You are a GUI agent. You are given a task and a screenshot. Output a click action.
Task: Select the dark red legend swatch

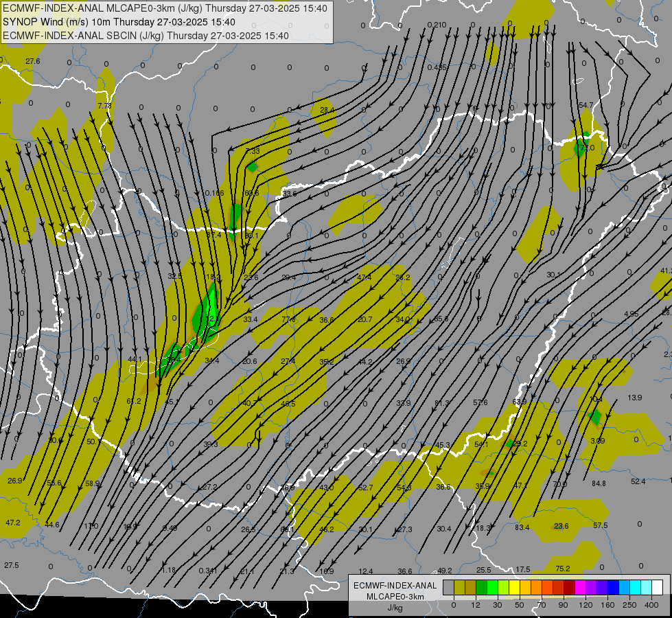569,587
